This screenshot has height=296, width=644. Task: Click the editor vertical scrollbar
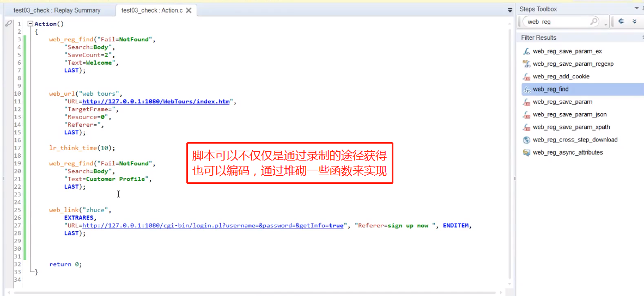coord(511,154)
